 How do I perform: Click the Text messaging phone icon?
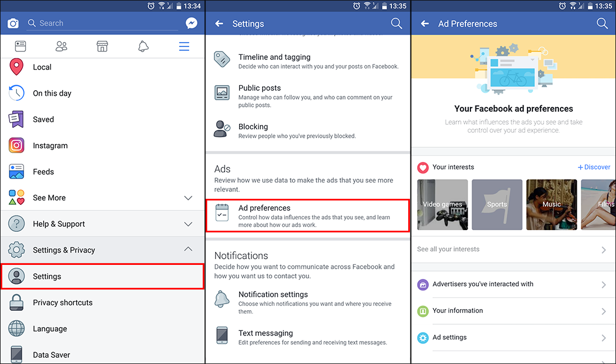(x=222, y=335)
